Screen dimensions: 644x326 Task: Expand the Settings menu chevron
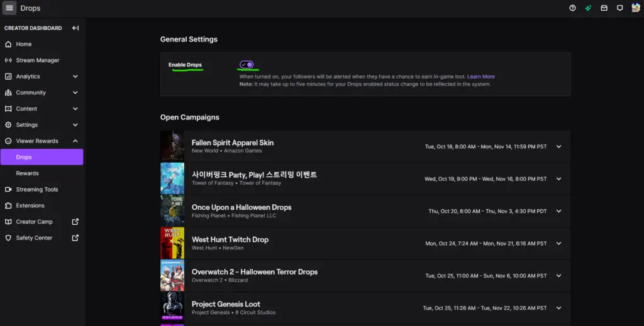coord(75,124)
